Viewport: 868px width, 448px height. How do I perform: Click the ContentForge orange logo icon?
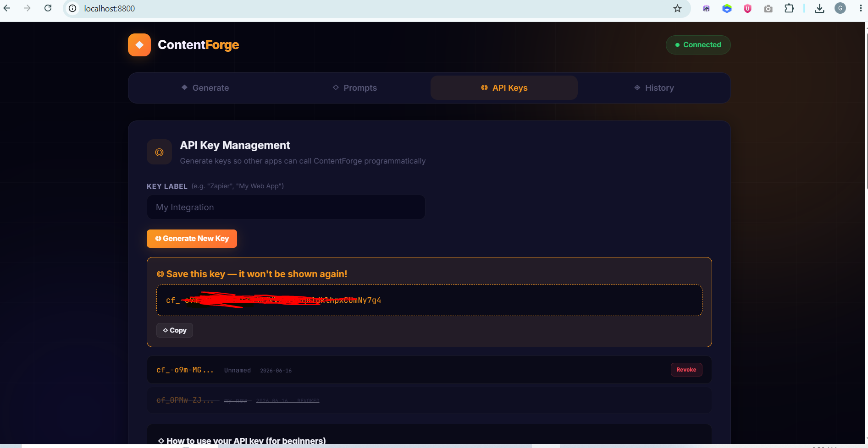click(139, 45)
